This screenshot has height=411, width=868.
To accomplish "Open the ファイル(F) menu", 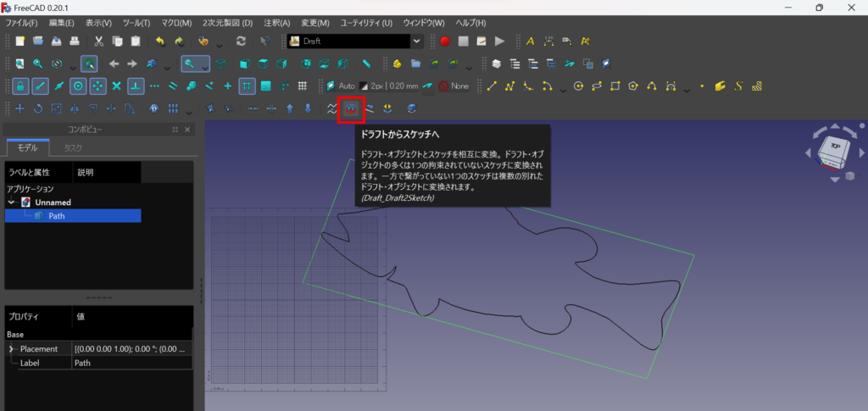I will click(21, 23).
